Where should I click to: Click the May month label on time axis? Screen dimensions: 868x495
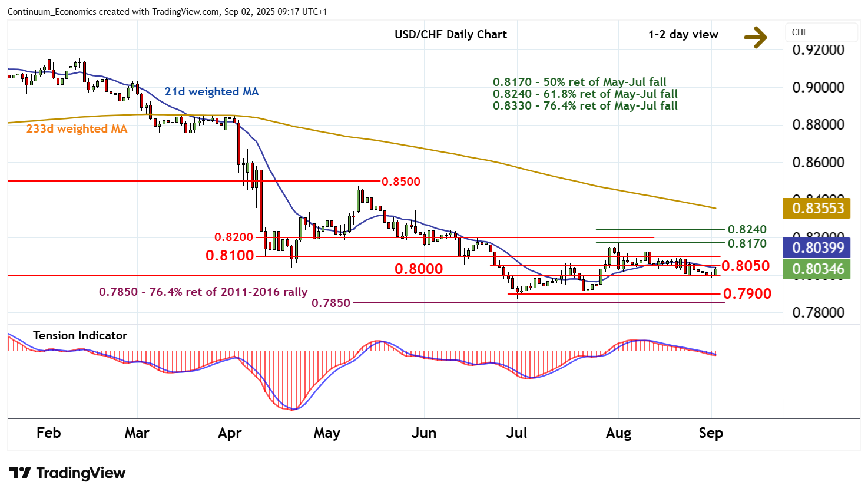click(x=327, y=433)
